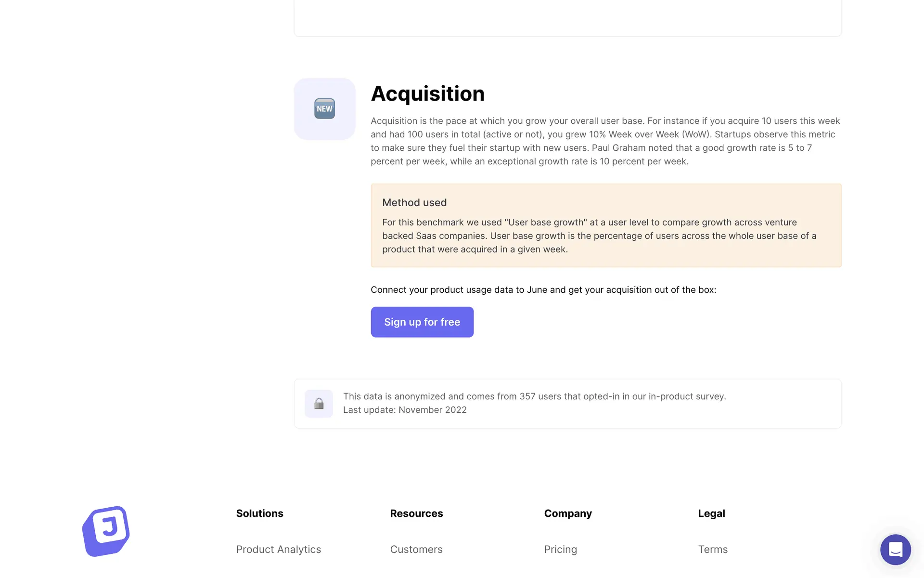Click the NEW badge icon tile
The image size is (924, 578).
pos(324,109)
